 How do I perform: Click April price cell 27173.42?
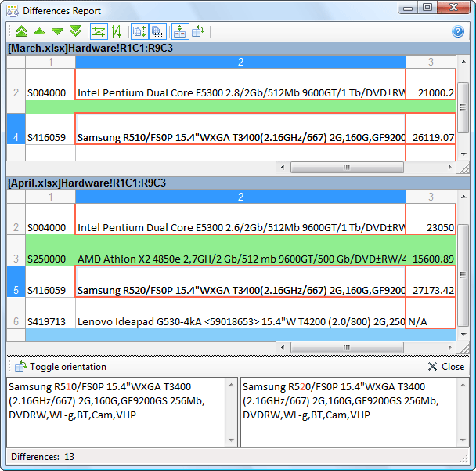431,281
